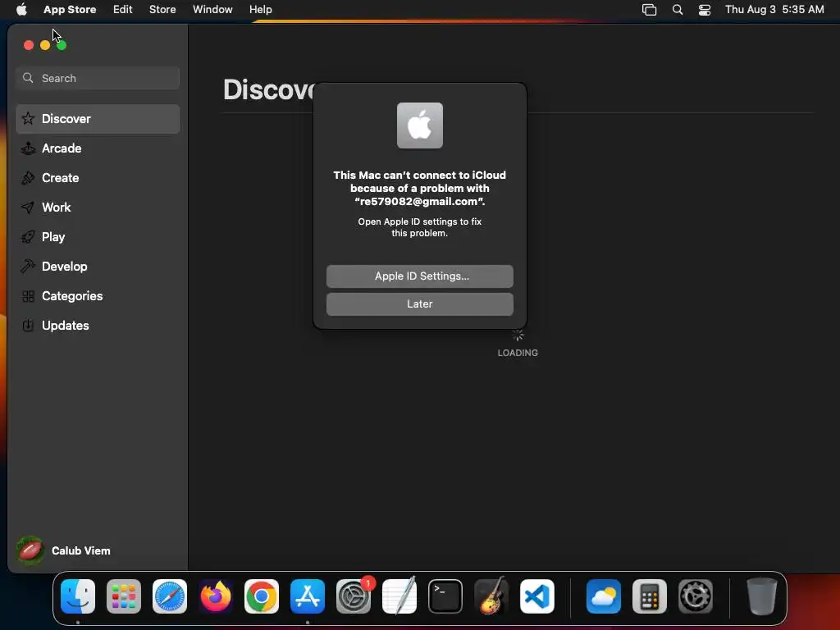Click the football account avatar
The width and height of the screenshot is (840, 630).
pos(30,550)
